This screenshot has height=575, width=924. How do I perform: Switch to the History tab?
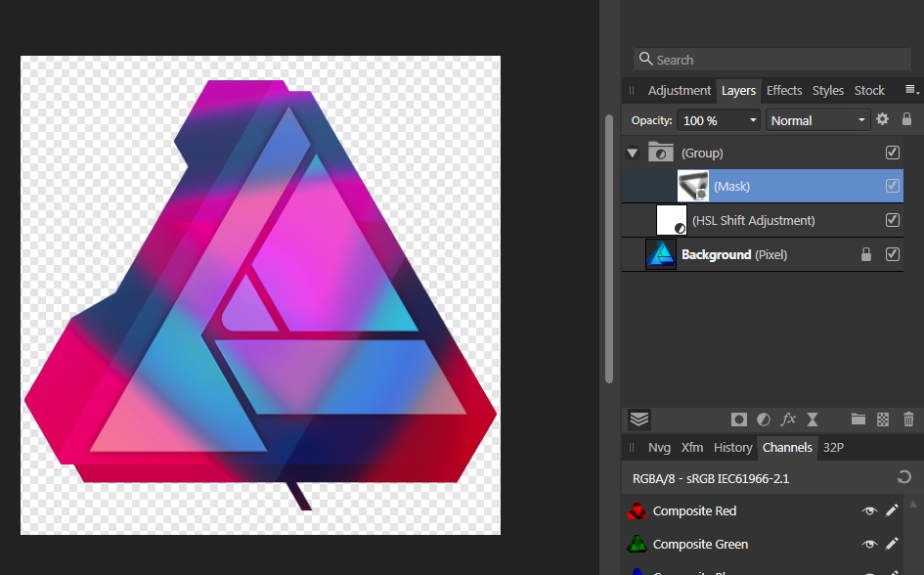pos(732,447)
